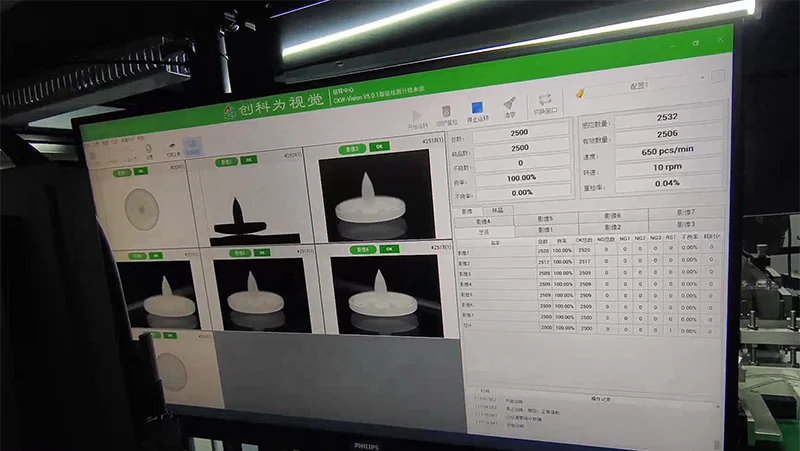The height and width of the screenshot is (451, 800).
Task: Click the top-right candle image on black background
Action: click(374, 192)
